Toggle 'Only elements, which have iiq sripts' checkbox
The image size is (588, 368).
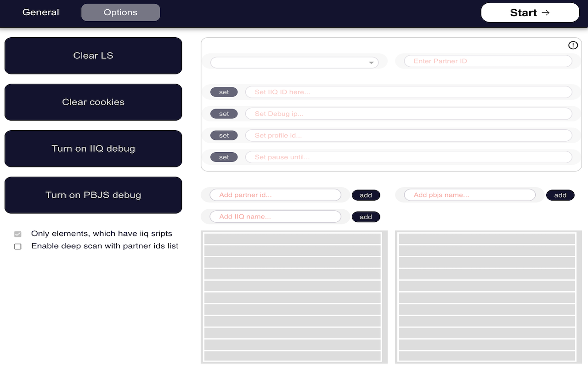tap(18, 234)
